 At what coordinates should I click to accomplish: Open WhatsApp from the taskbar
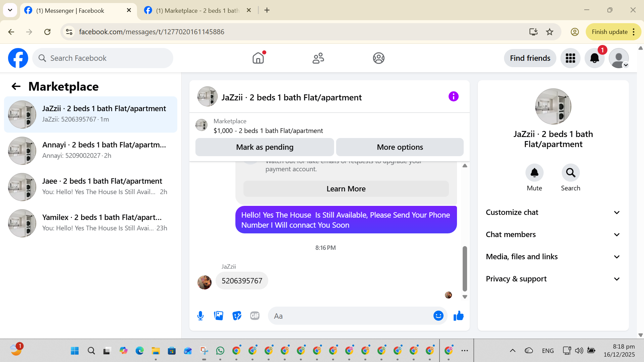click(x=220, y=351)
